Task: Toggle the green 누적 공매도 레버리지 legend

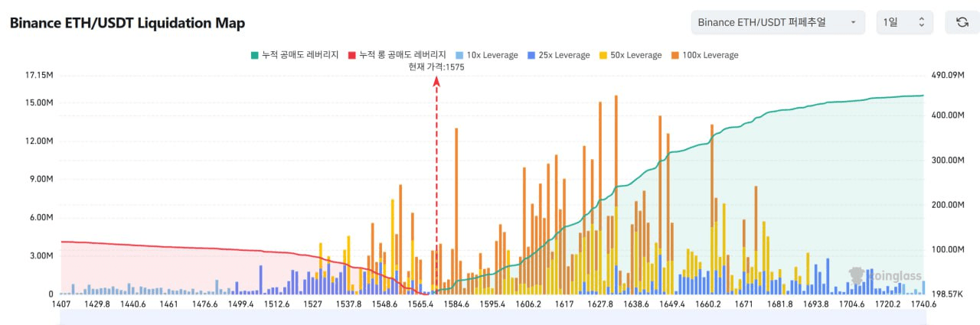Action: pos(299,55)
